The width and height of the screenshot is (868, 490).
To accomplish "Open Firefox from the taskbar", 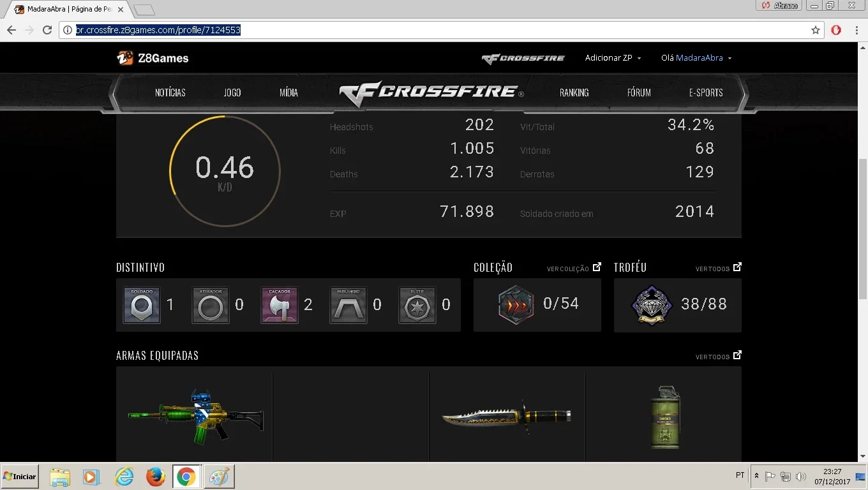I will tap(155, 477).
